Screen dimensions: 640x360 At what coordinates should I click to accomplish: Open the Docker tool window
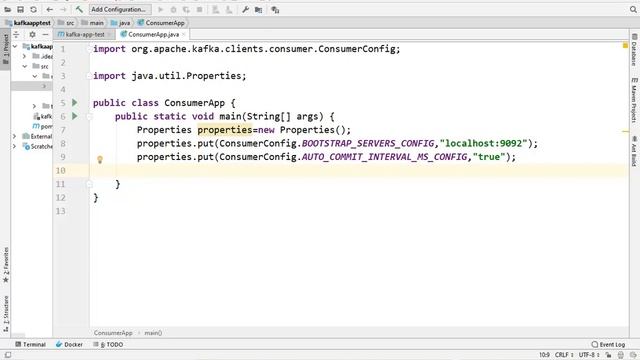[69, 344]
